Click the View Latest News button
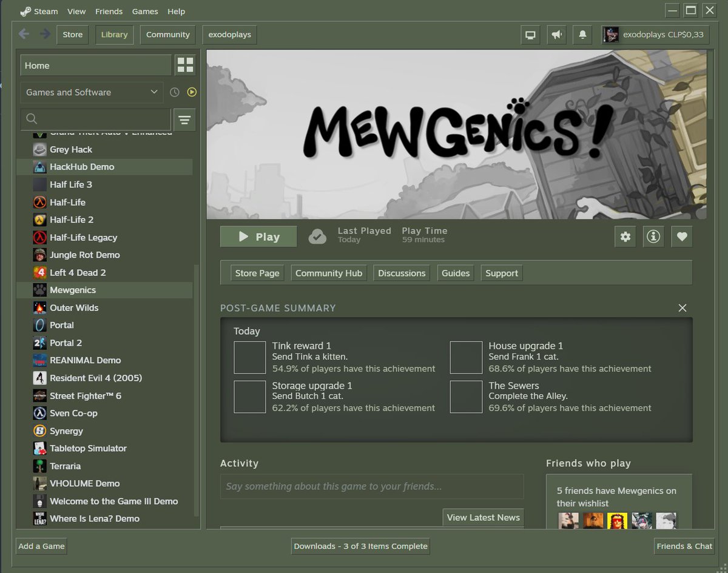 484,517
